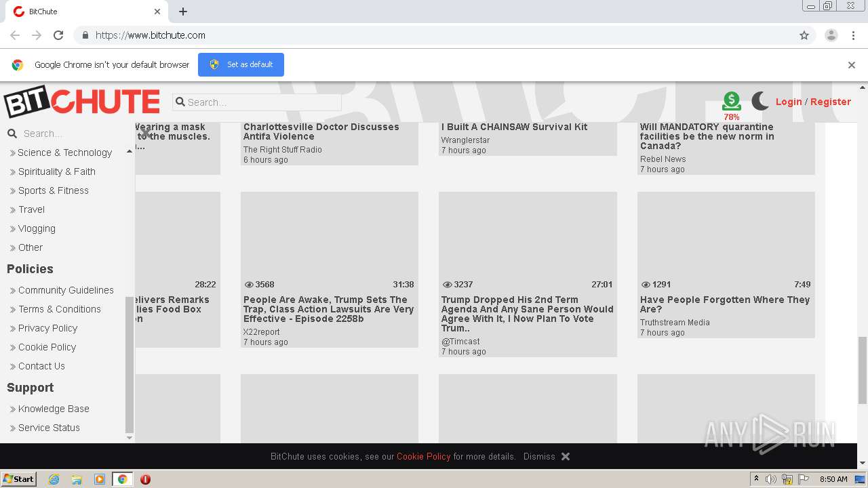This screenshot has width=868, height=488.
Task: Click the address bar URL
Action: coord(151,35)
